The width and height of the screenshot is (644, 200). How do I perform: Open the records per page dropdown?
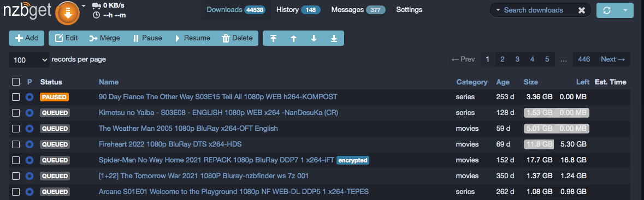29,60
